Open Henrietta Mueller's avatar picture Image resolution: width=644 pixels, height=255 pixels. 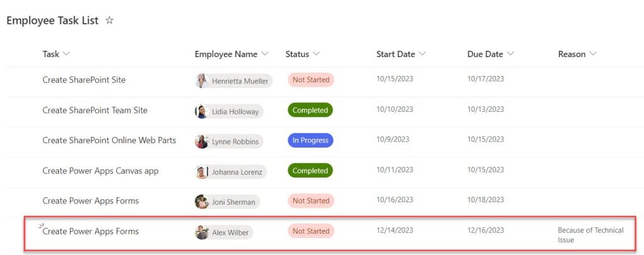click(x=202, y=81)
